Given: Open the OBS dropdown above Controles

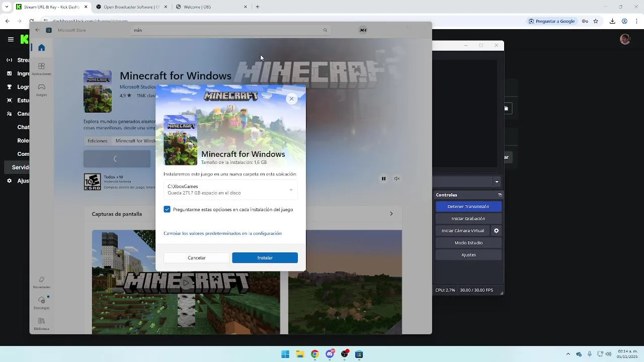Looking at the screenshot, I should [x=497, y=182].
